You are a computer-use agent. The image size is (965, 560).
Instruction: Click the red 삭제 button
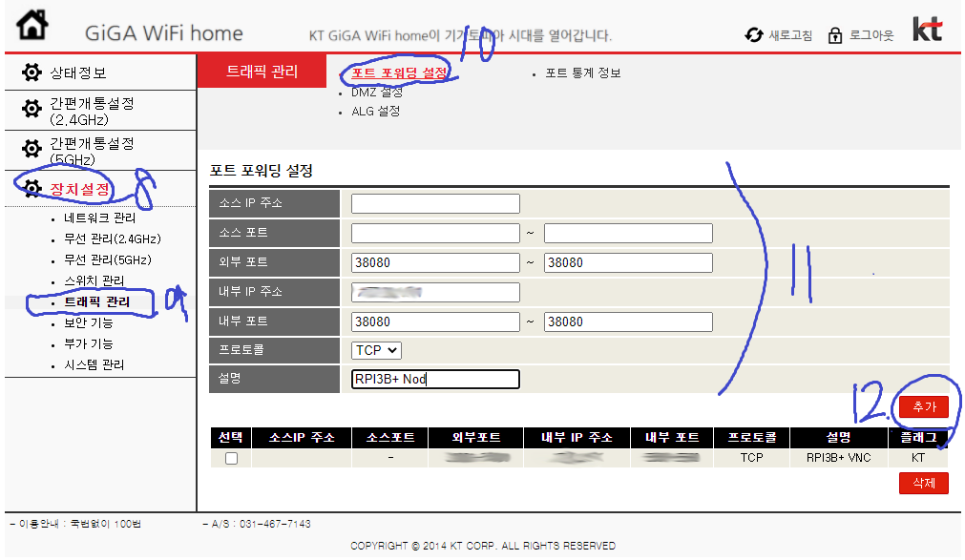tap(923, 483)
